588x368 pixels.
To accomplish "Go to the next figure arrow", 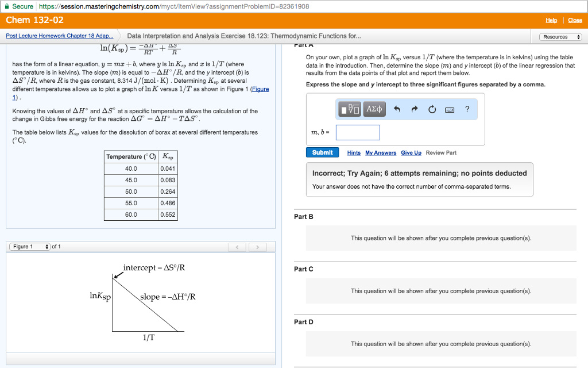I will click(258, 247).
